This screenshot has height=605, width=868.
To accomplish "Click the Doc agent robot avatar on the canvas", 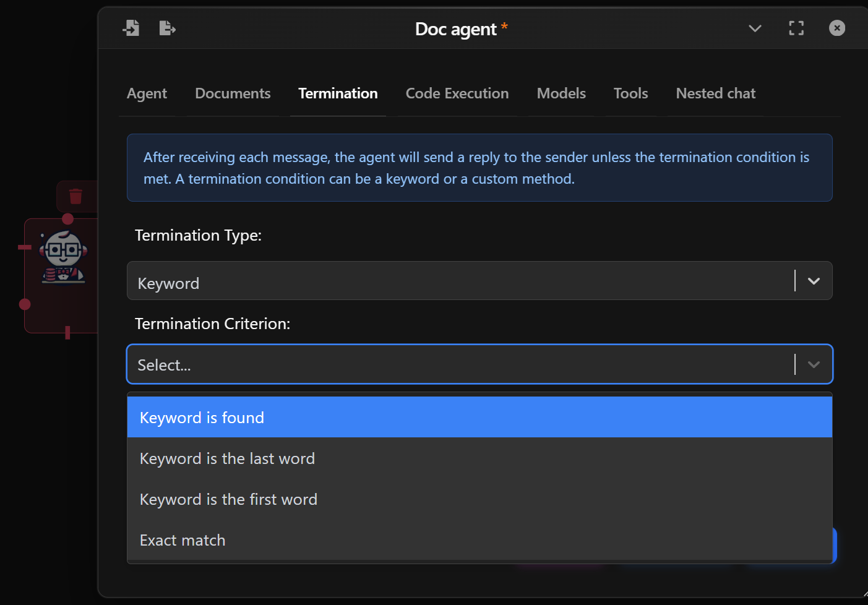I will [x=61, y=255].
